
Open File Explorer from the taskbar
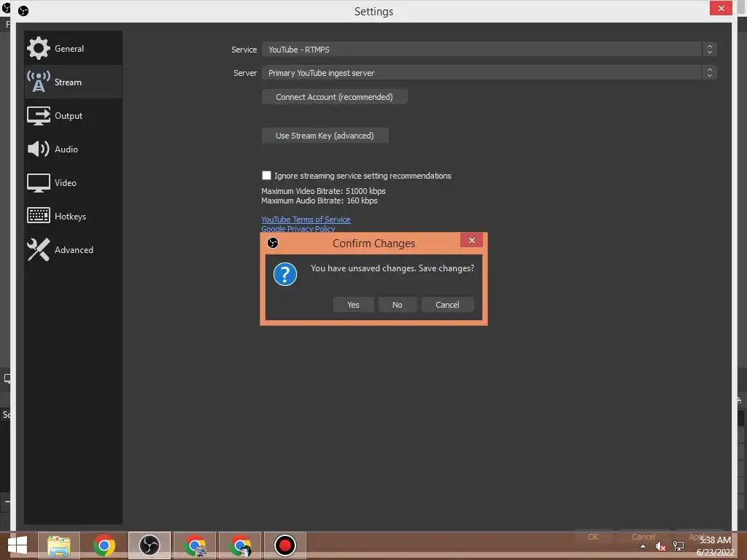pos(58,545)
